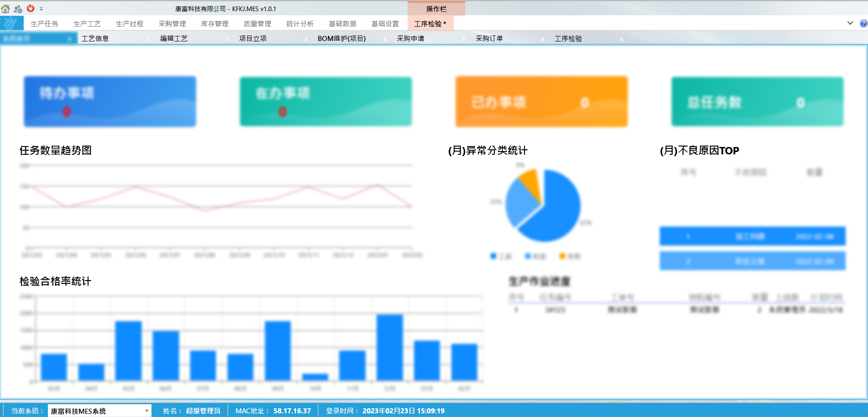The image size is (868, 417).
Task: Close the 工艺信息 tab
Action: point(148,39)
